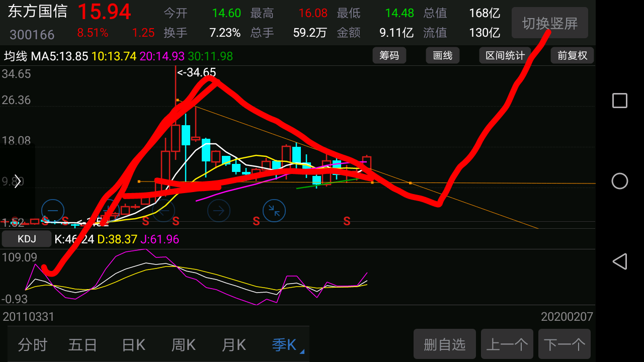
Task: Tap stock code 300166
Action: pos(32,35)
